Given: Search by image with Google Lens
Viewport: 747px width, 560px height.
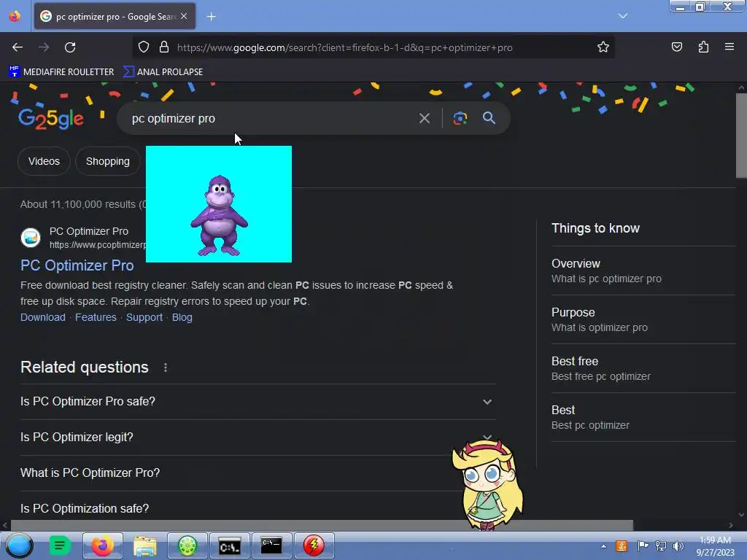Looking at the screenshot, I should [x=460, y=118].
